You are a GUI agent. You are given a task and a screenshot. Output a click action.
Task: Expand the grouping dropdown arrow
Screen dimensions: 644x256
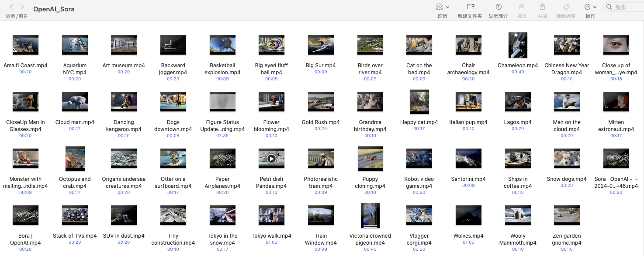point(448,7)
